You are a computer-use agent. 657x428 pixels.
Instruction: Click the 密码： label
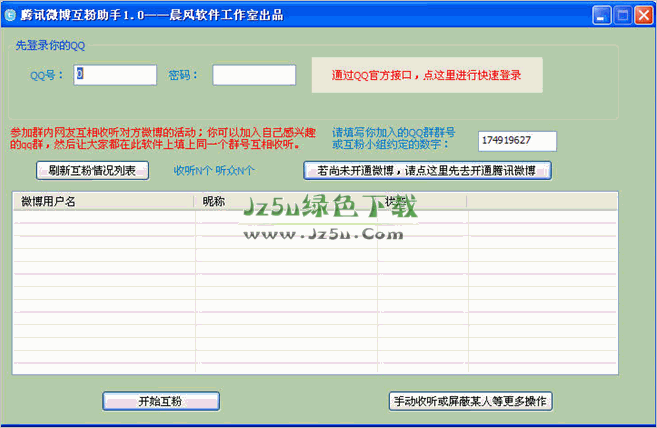coord(183,75)
